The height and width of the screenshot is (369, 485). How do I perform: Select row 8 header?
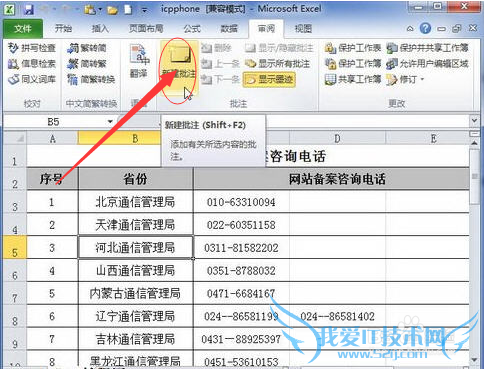(x=15, y=316)
